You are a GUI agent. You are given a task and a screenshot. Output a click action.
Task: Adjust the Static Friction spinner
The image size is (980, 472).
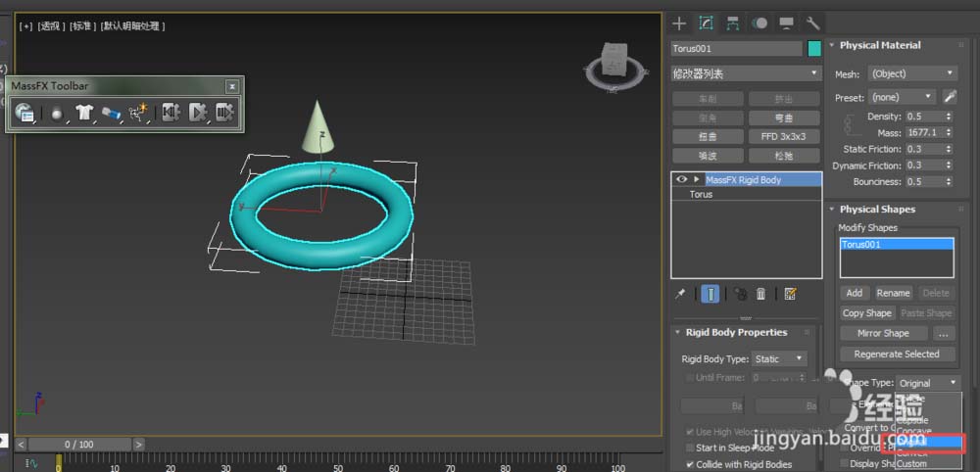pos(949,149)
